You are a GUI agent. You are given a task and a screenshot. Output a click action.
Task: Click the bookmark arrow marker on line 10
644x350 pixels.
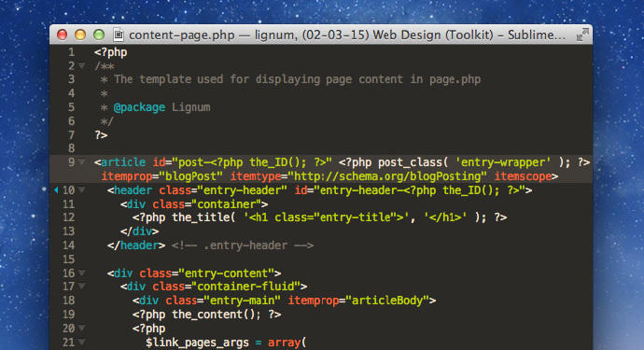[56, 190]
